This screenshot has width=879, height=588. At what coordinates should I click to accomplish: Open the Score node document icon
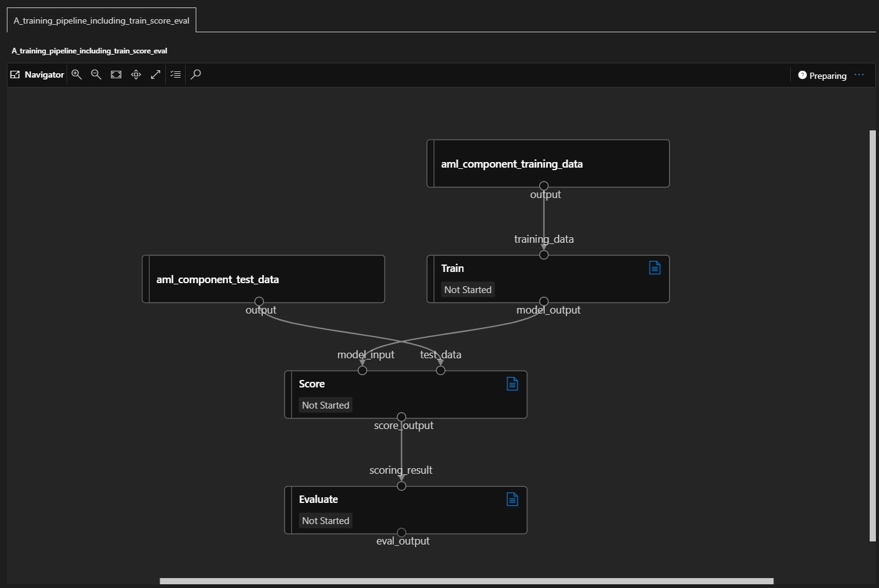point(512,384)
